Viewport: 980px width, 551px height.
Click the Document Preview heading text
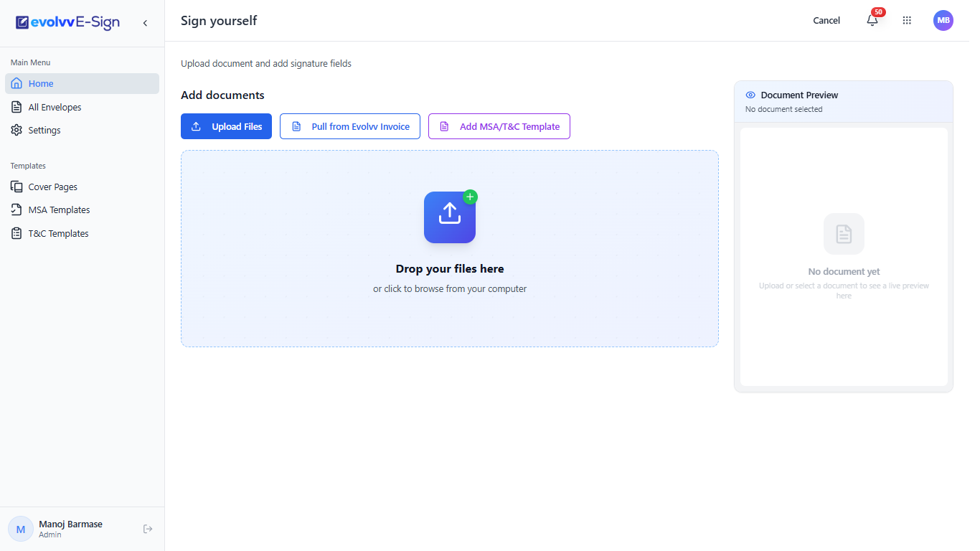(799, 95)
